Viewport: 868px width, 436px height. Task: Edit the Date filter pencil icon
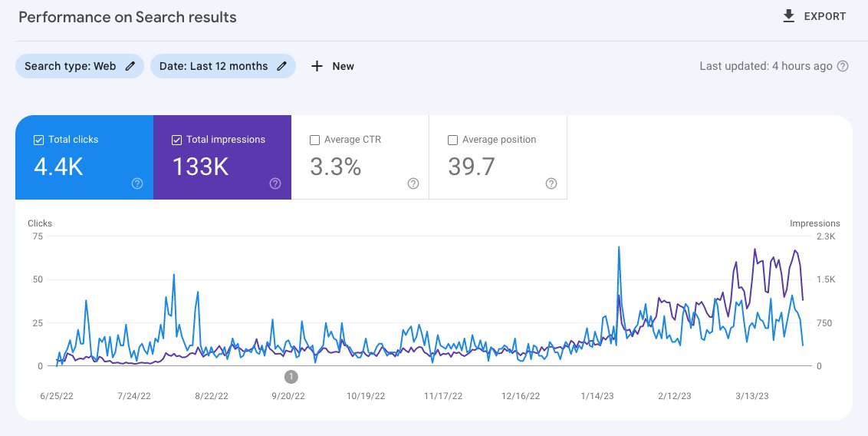[281, 66]
